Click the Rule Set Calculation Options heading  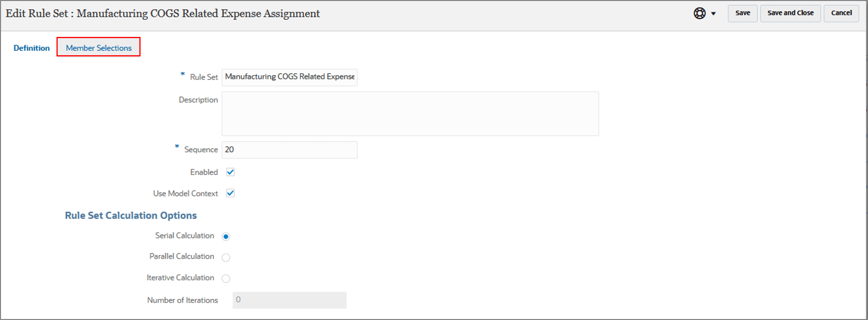click(x=131, y=215)
